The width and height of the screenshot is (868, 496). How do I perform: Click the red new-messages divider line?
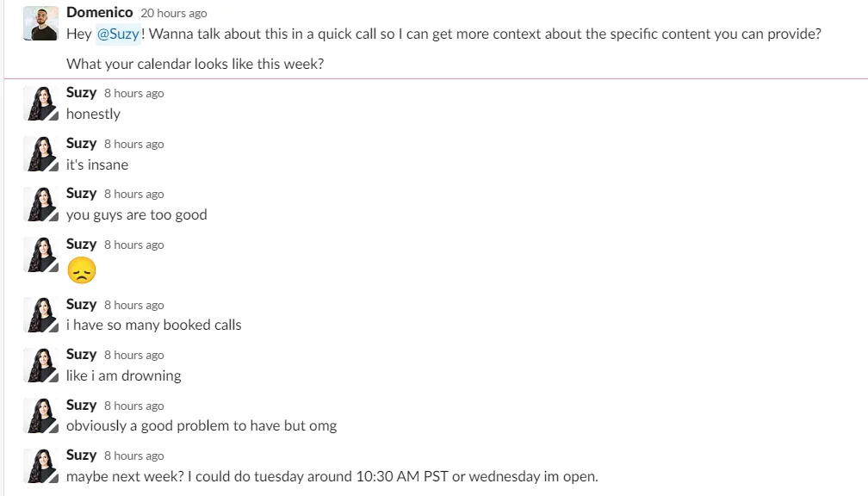point(437,78)
